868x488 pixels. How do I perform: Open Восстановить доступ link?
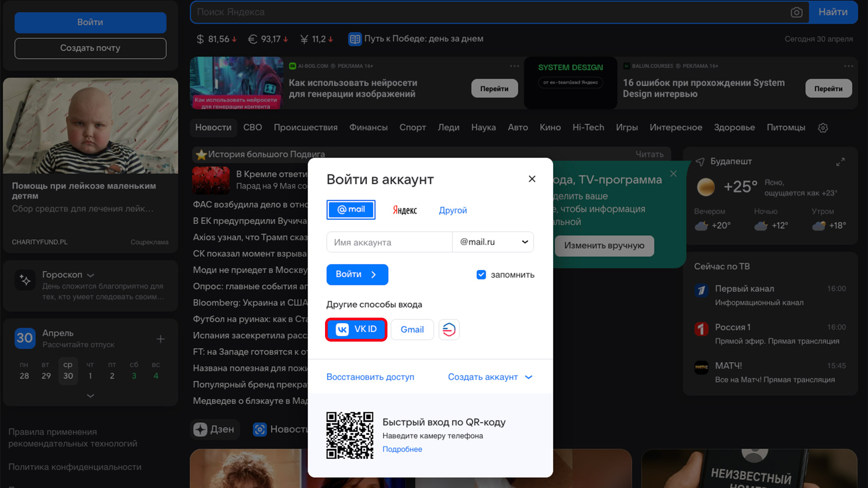[370, 377]
